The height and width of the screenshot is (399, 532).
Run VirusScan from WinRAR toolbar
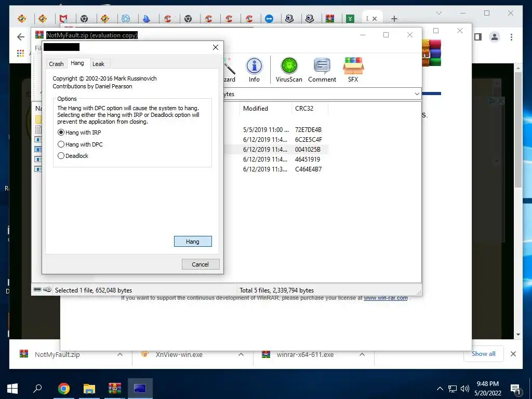(289, 70)
